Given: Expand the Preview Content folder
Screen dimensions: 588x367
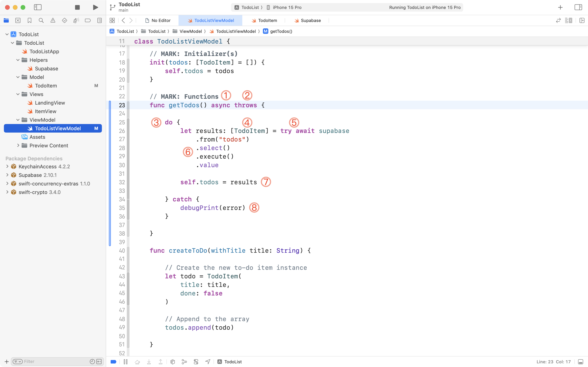Looking at the screenshot, I should (18, 145).
